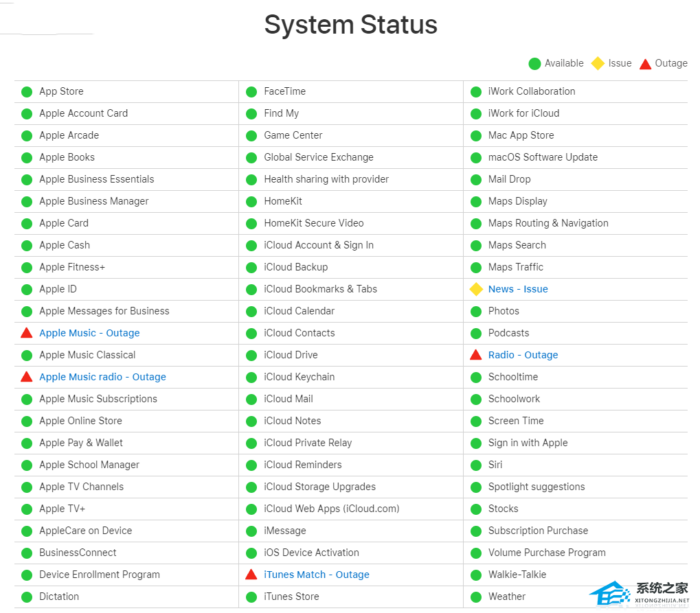Viewport: 700px width, 613px height.
Task: Click the red outage triangle beside Radio
Action: (476, 355)
